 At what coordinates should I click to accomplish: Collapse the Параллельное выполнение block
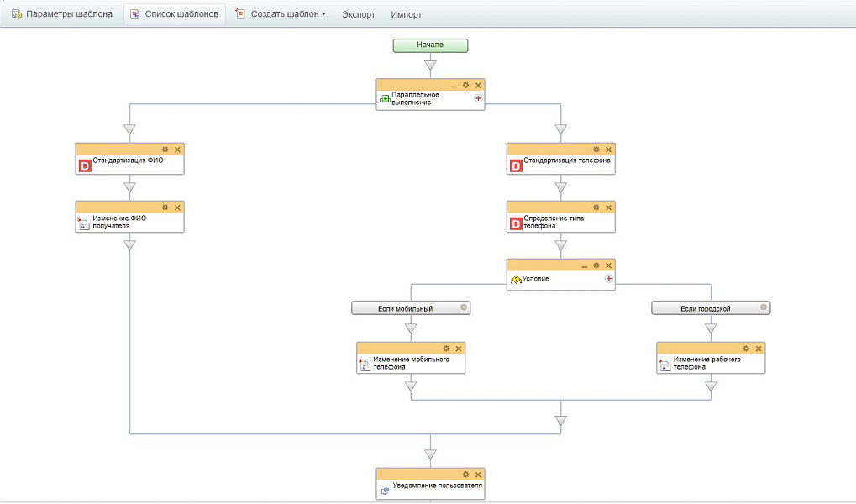[454, 86]
